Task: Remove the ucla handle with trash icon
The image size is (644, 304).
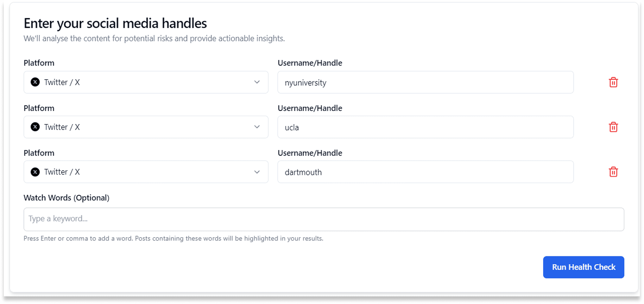Action: 613,127
